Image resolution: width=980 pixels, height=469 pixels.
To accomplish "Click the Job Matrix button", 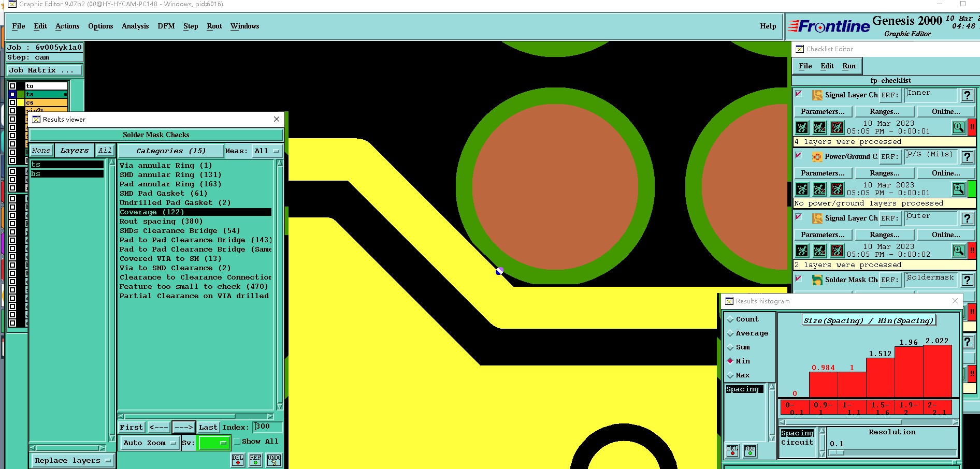I will [x=44, y=70].
